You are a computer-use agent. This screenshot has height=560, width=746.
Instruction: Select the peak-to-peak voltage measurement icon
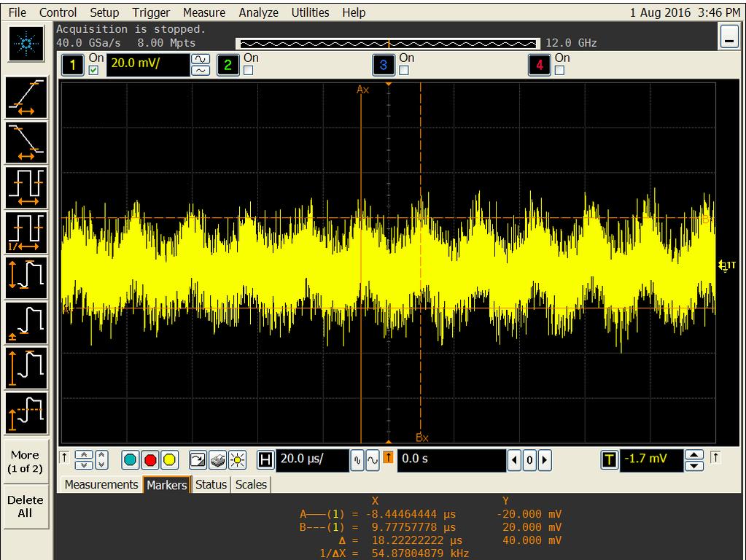tap(27, 277)
